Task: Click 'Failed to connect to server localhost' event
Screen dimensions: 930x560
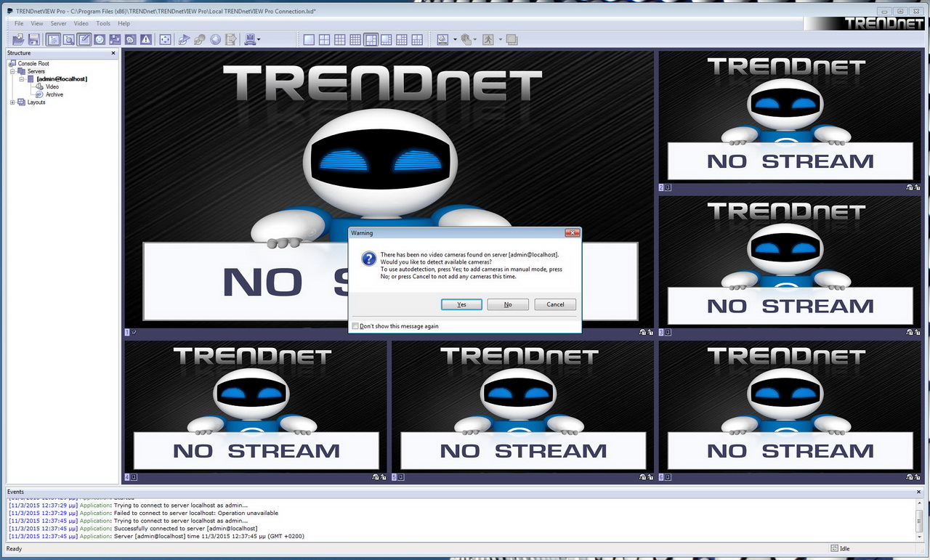Action: click(143, 513)
